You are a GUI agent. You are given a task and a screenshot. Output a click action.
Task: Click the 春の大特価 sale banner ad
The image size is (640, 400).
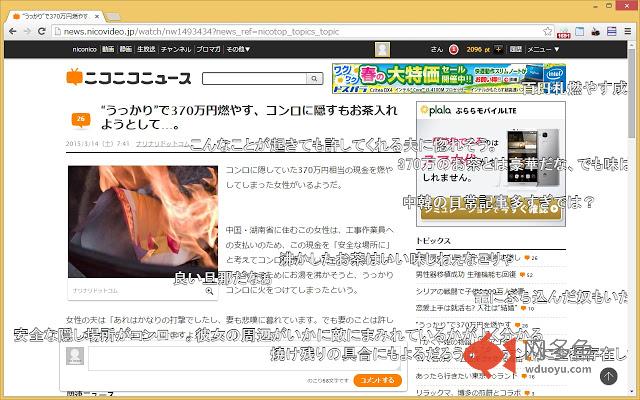click(x=449, y=79)
